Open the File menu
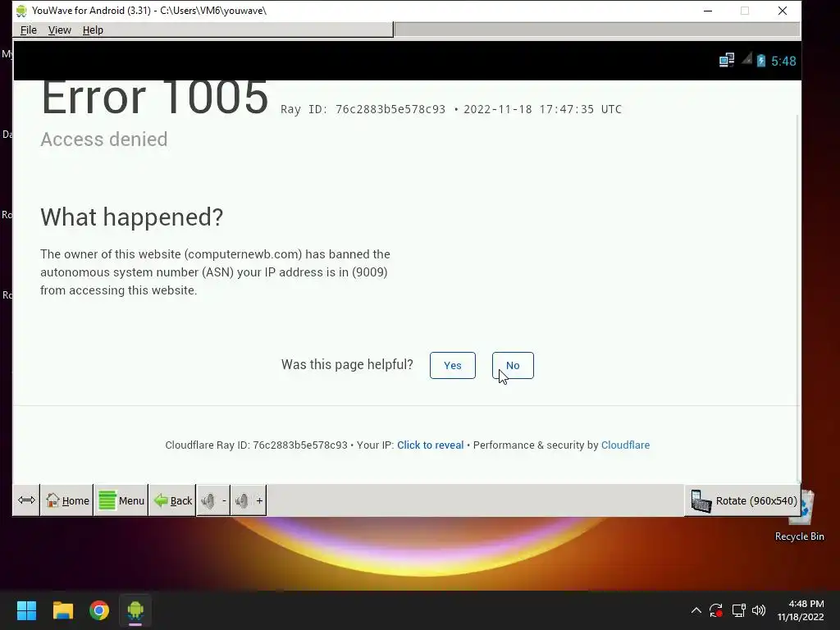Viewport: 840px width, 630px height. coord(29,30)
